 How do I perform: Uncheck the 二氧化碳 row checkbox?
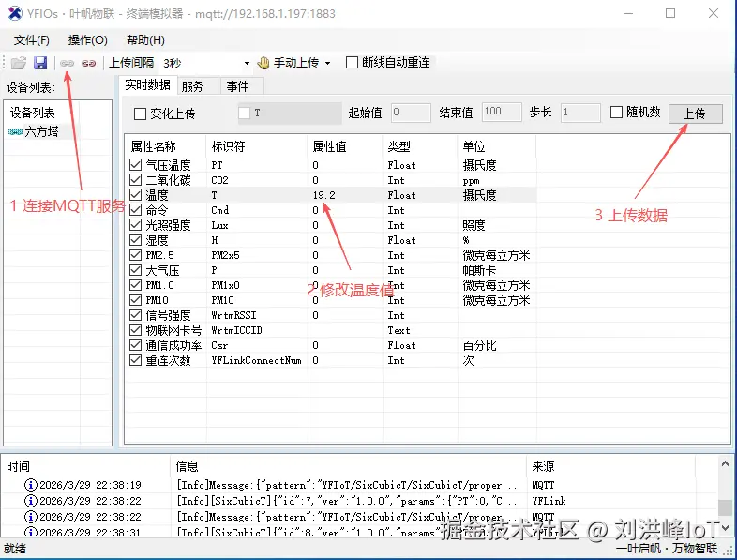tap(135, 179)
